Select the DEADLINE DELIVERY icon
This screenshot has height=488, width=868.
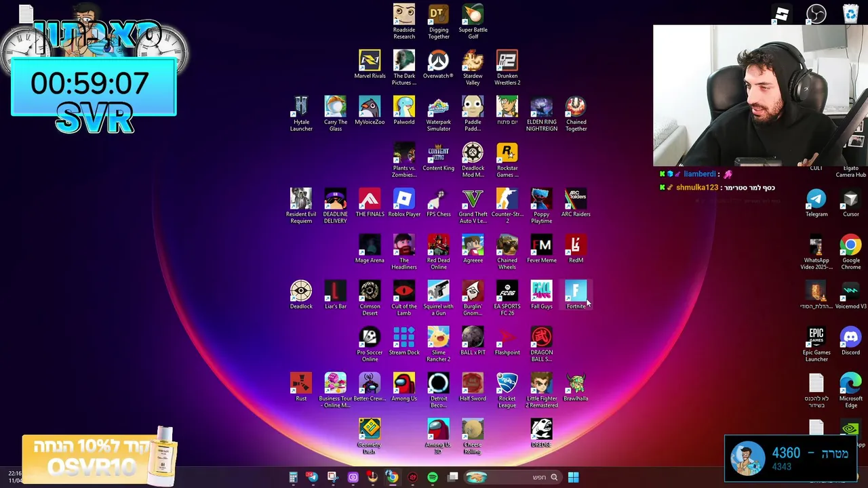point(336,206)
